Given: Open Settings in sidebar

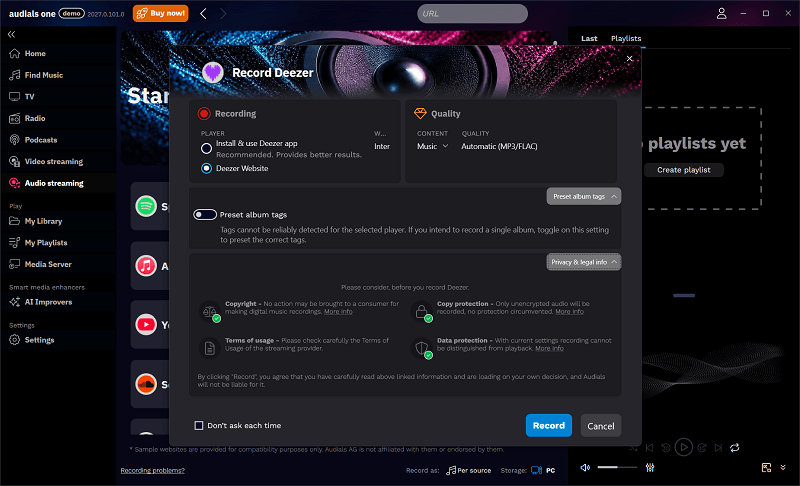Looking at the screenshot, I should click(39, 340).
